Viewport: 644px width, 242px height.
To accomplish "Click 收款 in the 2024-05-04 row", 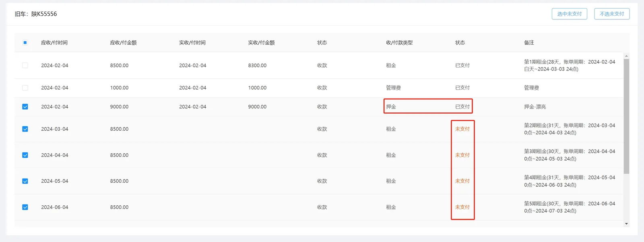I will pos(322,181).
